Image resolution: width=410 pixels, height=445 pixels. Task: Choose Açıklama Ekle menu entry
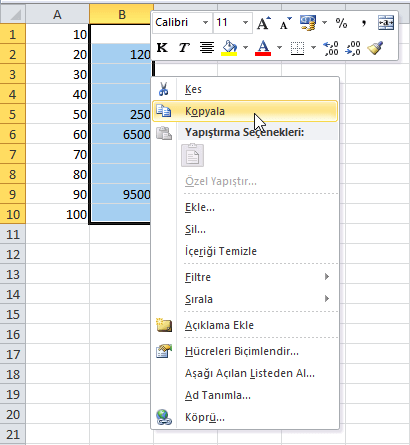click(x=245, y=325)
